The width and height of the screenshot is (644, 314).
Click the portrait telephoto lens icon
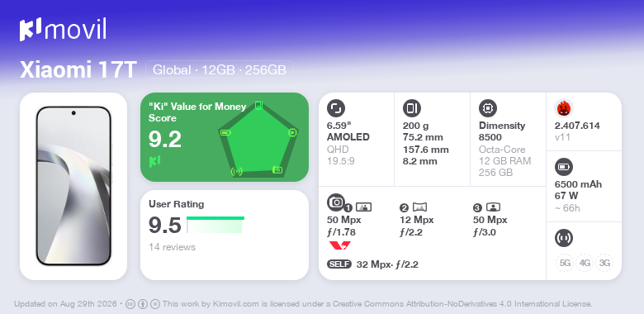pos(493,207)
